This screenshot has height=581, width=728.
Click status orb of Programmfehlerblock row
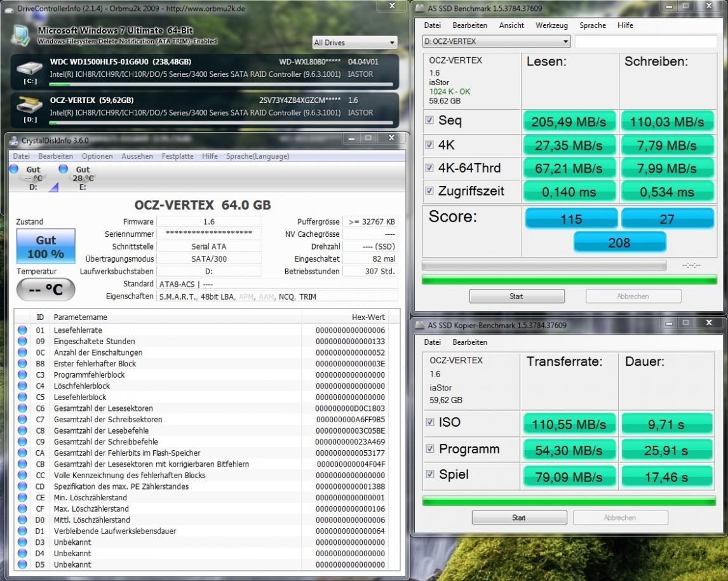pyautogui.click(x=22, y=375)
